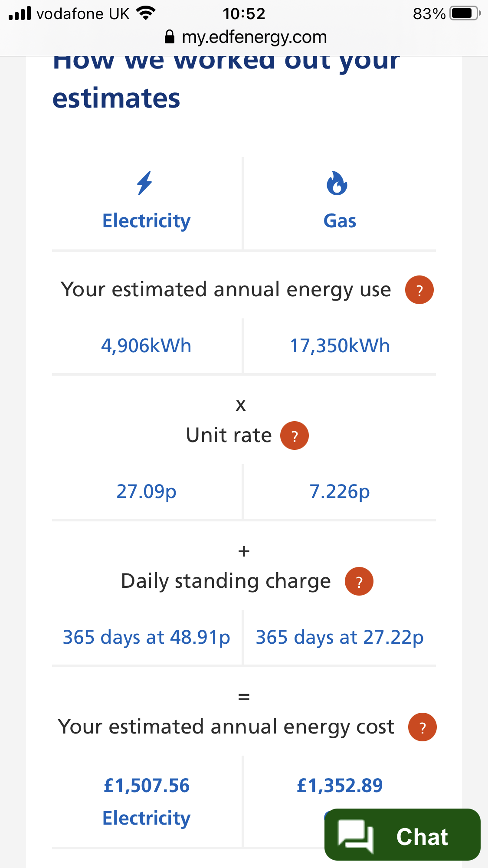The width and height of the screenshot is (488, 868).
Task: Select the Gas column heading
Action: 340,221
